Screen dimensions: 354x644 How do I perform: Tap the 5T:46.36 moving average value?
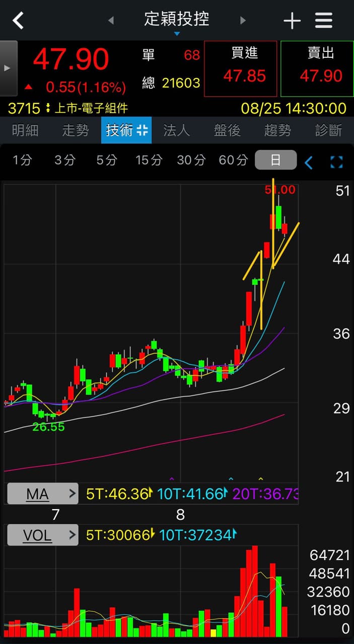click(x=118, y=494)
